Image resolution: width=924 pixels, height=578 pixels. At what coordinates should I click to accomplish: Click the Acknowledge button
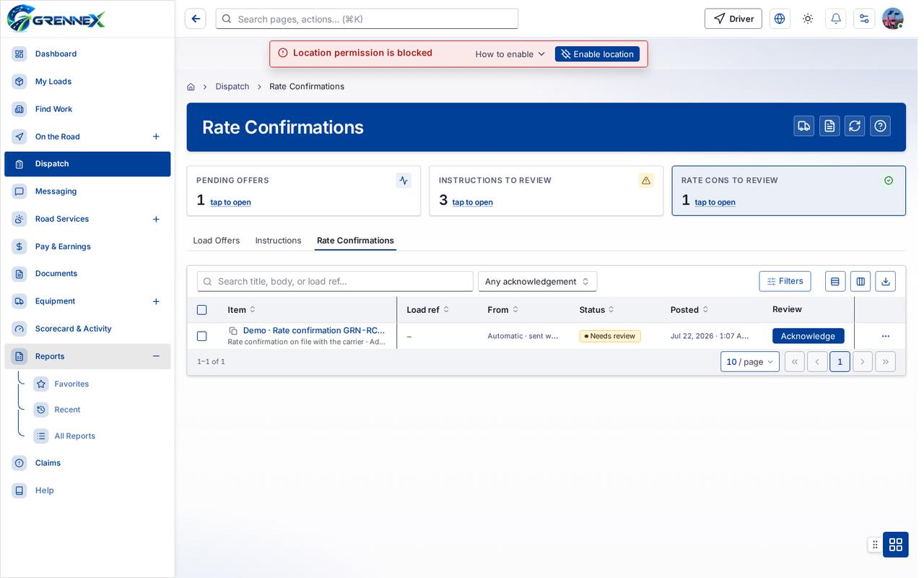point(808,336)
